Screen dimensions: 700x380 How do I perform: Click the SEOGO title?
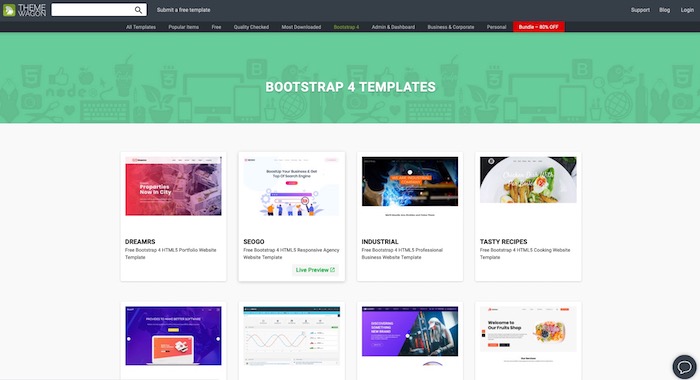[254, 242]
